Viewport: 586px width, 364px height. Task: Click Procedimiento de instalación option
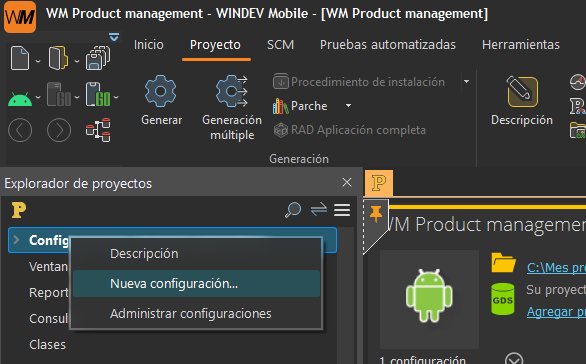click(359, 82)
